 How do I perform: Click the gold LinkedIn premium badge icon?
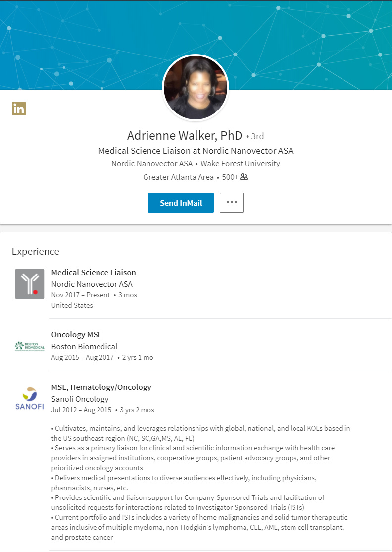pyautogui.click(x=19, y=109)
